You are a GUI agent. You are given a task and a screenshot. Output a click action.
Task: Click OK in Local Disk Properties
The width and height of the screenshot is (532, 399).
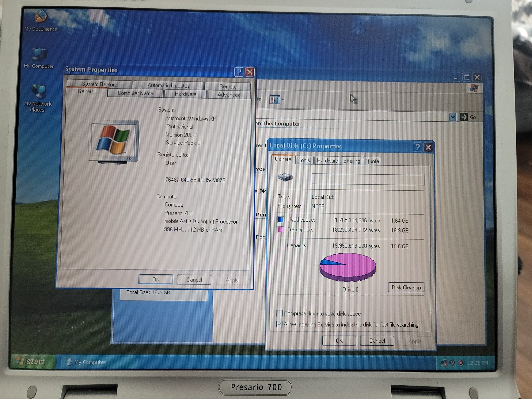pyautogui.click(x=339, y=341)
